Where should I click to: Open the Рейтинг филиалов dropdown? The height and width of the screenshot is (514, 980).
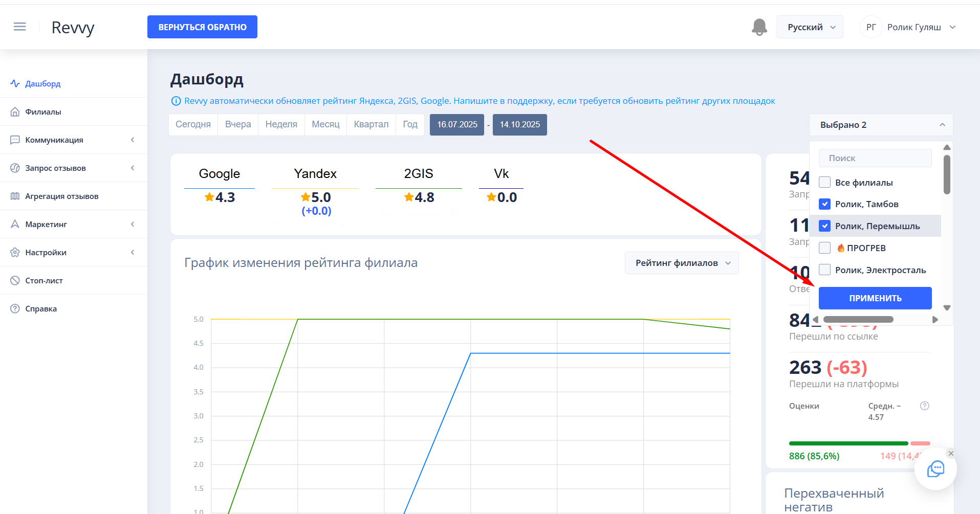(682, 263)
